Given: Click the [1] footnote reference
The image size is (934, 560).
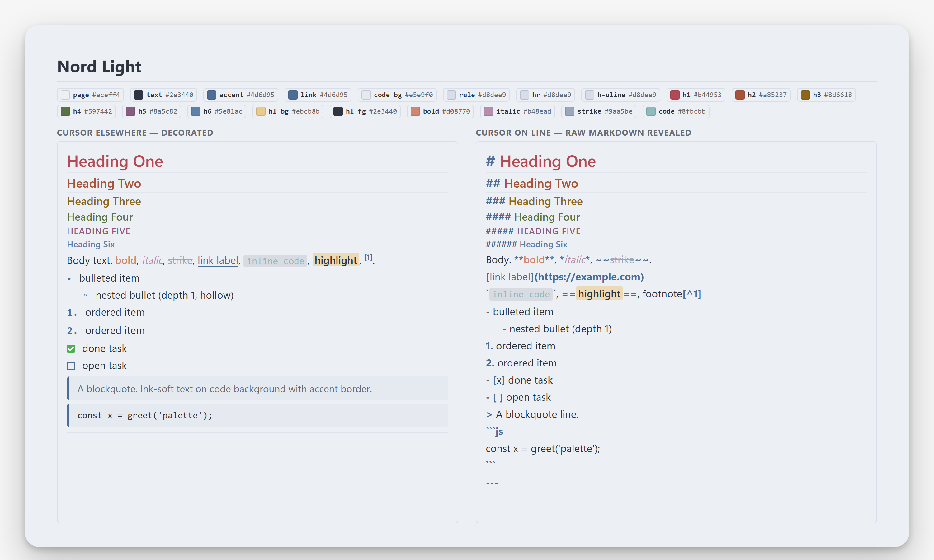Looking at the screenshot, I should coord(369,258).
